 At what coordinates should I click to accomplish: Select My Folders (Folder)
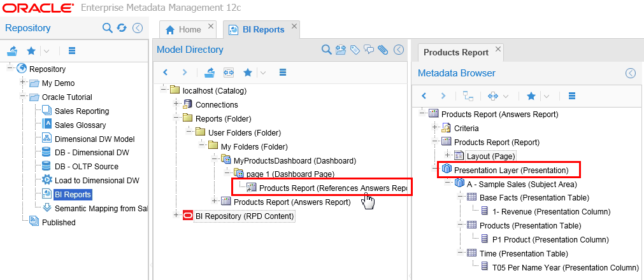(254, 146)
